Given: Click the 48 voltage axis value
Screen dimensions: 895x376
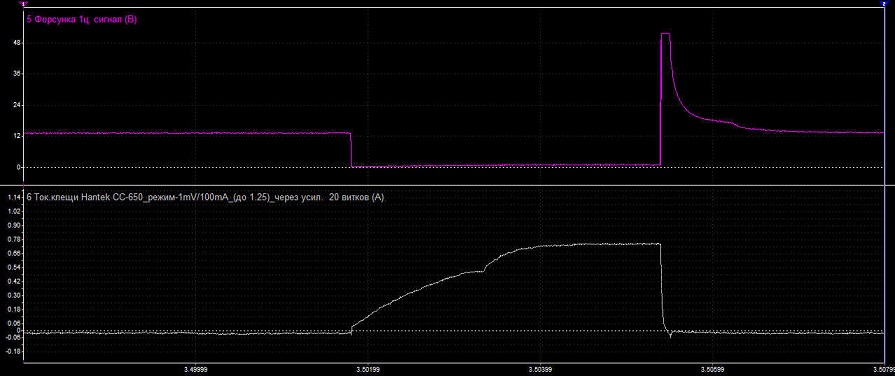Looking at the screenshot, I should point(16,43).
